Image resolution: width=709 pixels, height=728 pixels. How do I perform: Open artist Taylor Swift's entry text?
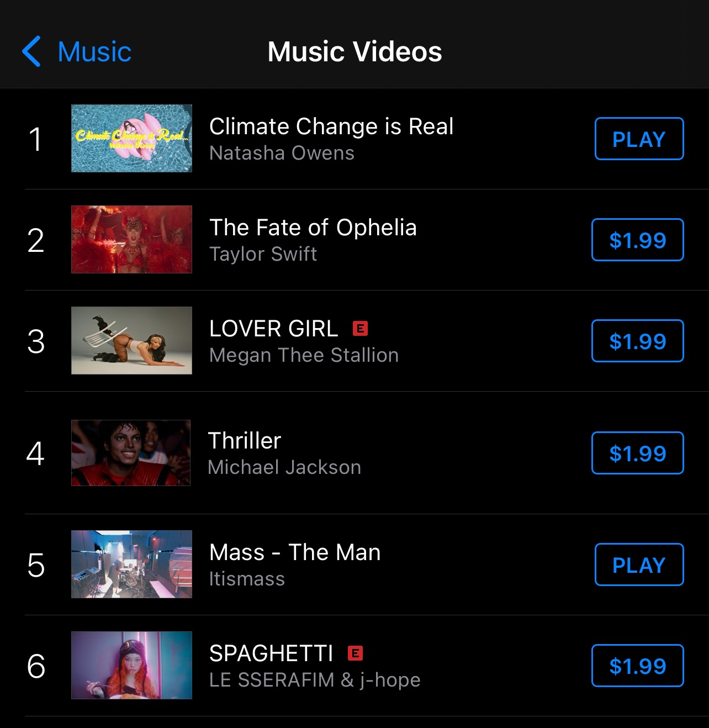coord(263,254)
